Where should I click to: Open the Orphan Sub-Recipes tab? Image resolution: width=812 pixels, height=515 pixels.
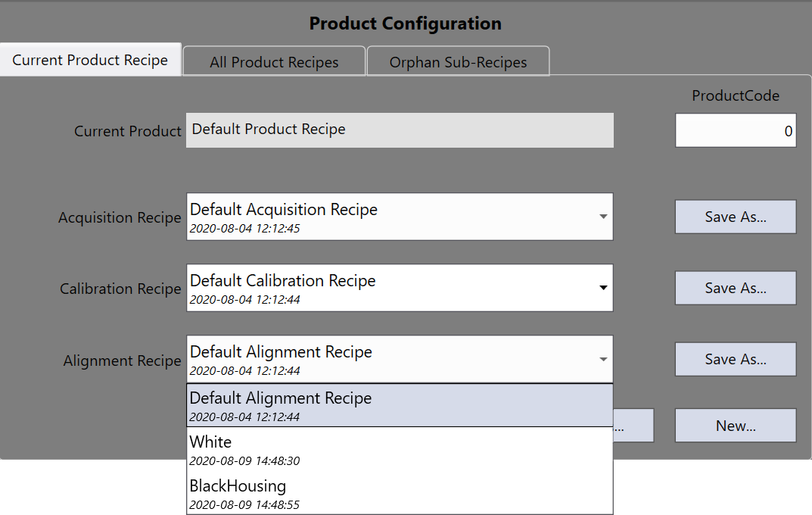[x=458, y=62]
